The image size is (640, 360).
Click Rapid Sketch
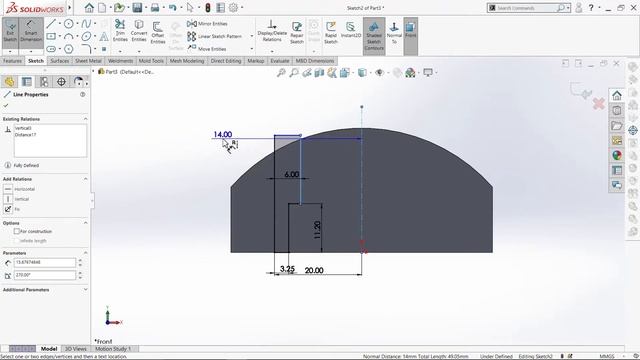[331, 33]
